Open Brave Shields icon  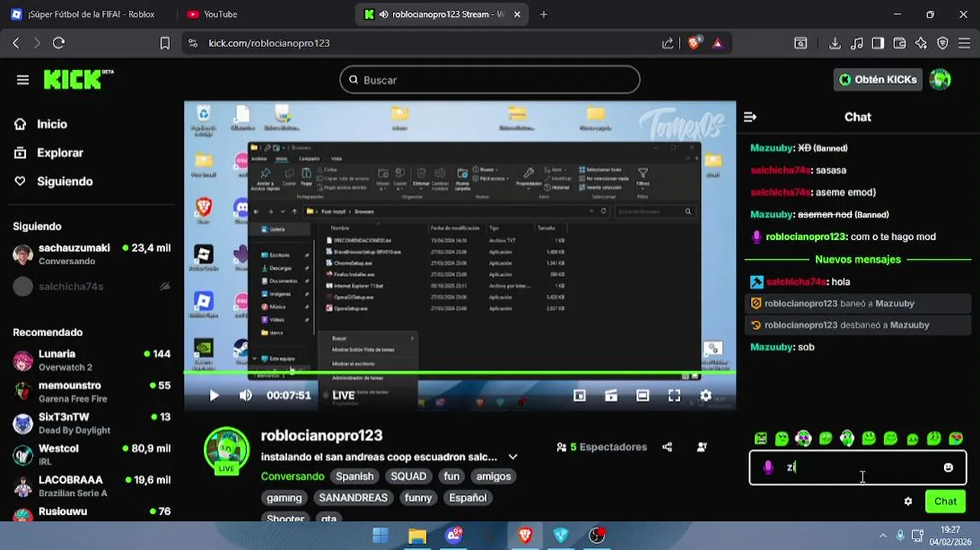(x=694, y=43)
